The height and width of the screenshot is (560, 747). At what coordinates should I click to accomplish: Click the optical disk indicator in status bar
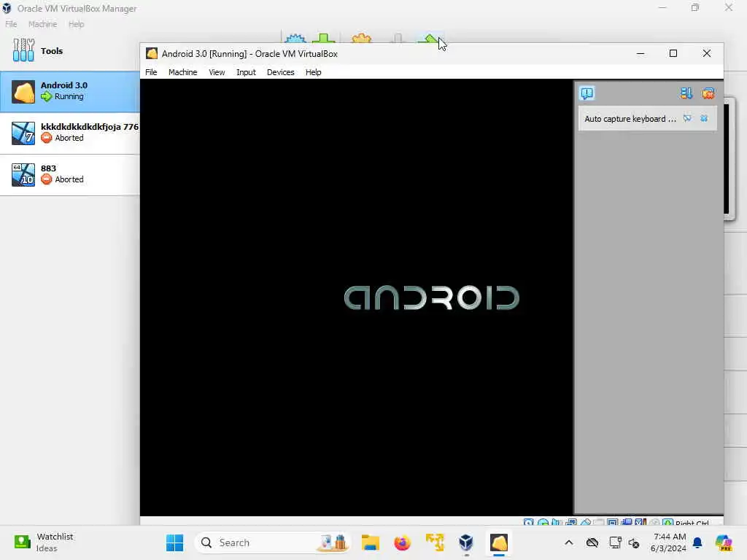point(543,523)
